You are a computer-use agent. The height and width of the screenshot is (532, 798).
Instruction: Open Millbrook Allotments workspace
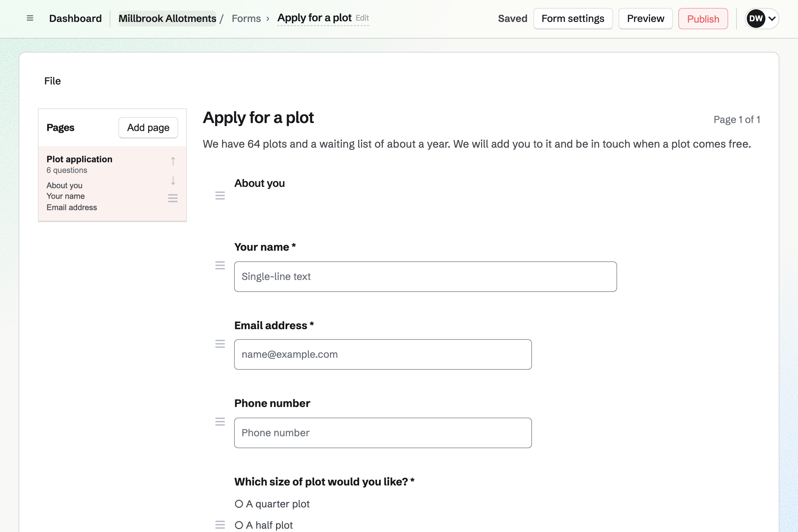point(167,18)
